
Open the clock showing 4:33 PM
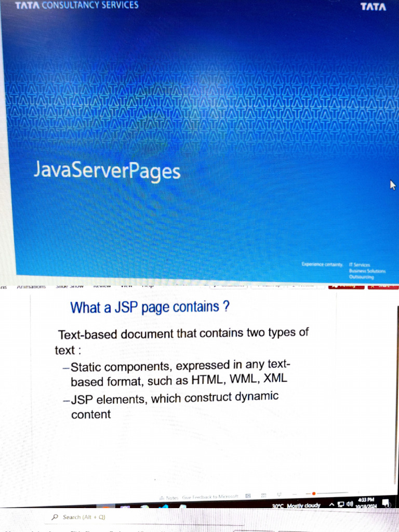coord(366,502)
